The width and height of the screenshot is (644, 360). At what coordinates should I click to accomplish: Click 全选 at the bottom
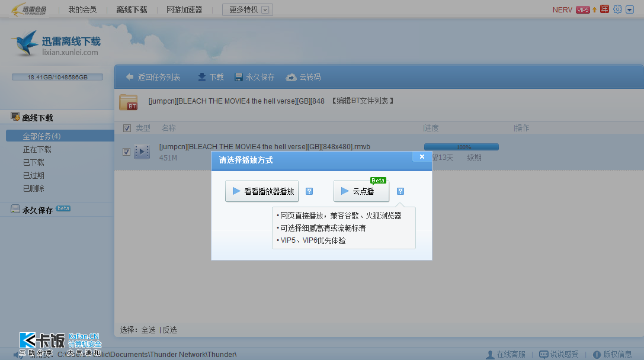pyautogui.click(x=148, y=330)
